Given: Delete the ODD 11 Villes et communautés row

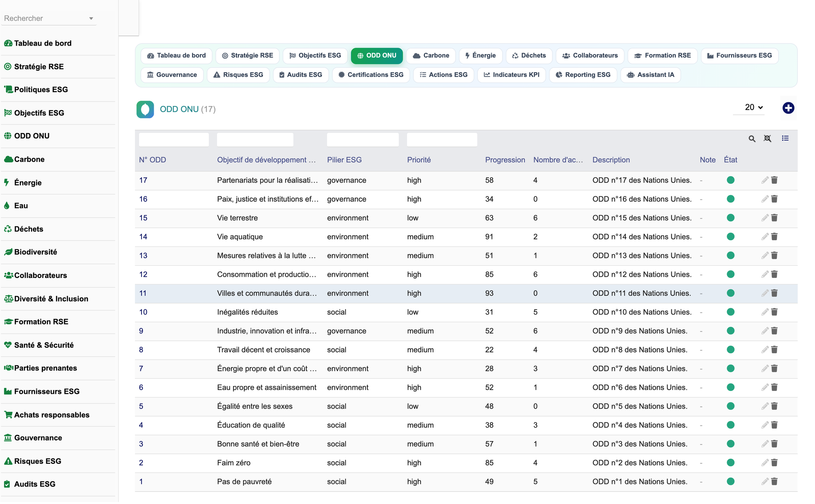Looking at the screenshot, I should (774, 293).
